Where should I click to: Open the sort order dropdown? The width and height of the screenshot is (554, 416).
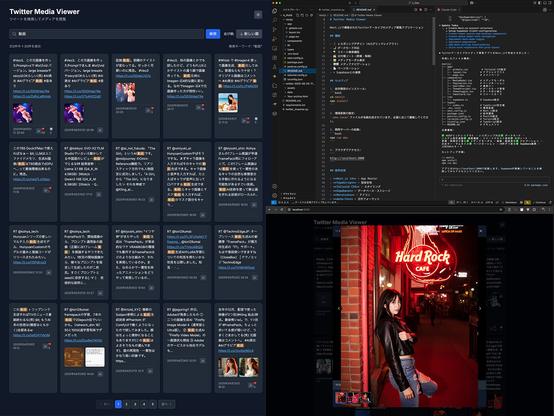click(249, 34)
